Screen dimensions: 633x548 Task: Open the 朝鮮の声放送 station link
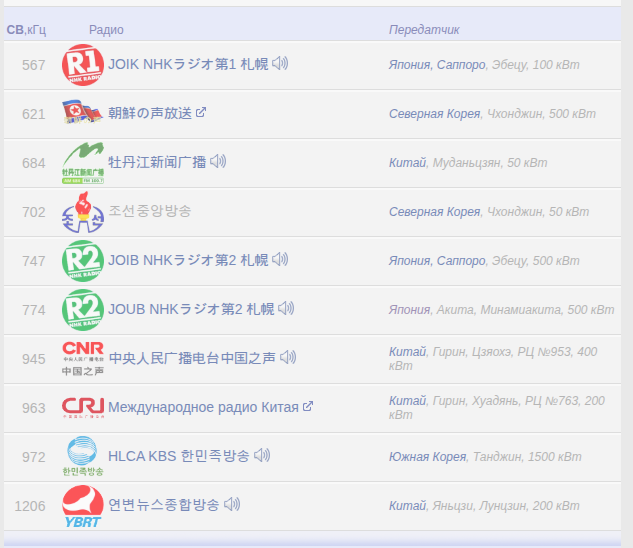coord(150,113)
